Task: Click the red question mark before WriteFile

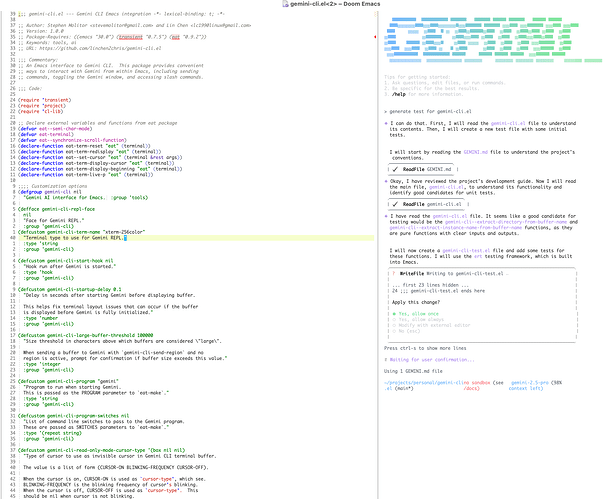Action: click(393, 273)
